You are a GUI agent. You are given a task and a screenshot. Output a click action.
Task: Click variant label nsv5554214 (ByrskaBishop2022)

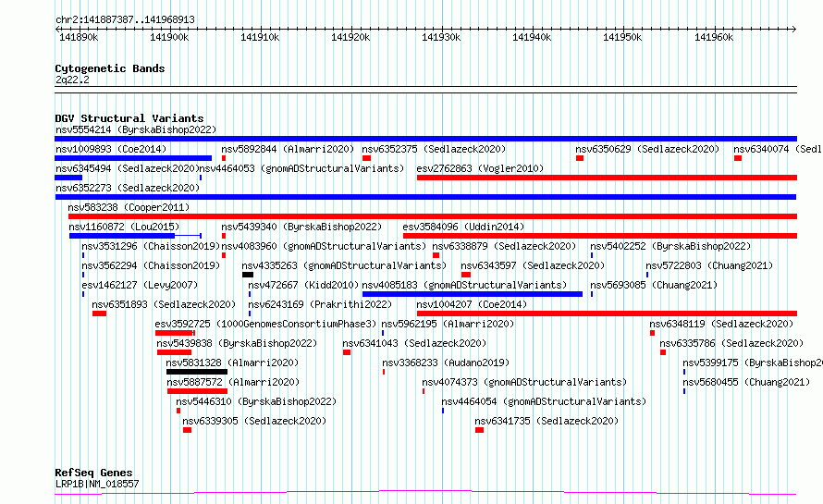point(136,129)
